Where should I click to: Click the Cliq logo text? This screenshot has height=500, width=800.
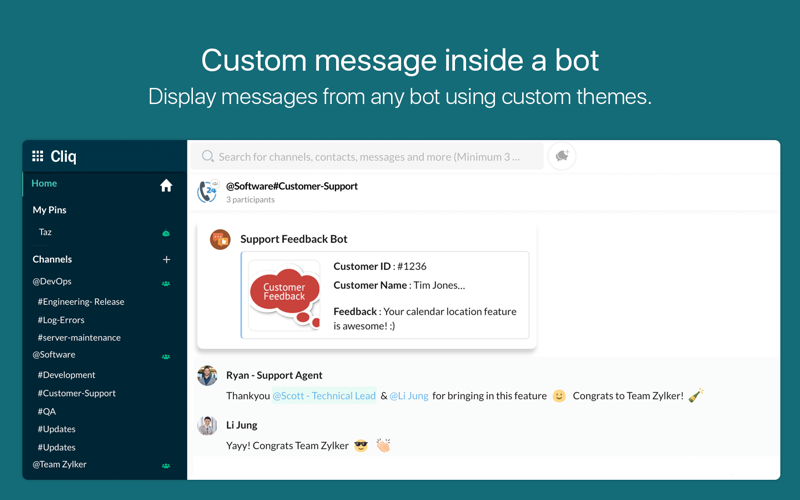63,156
